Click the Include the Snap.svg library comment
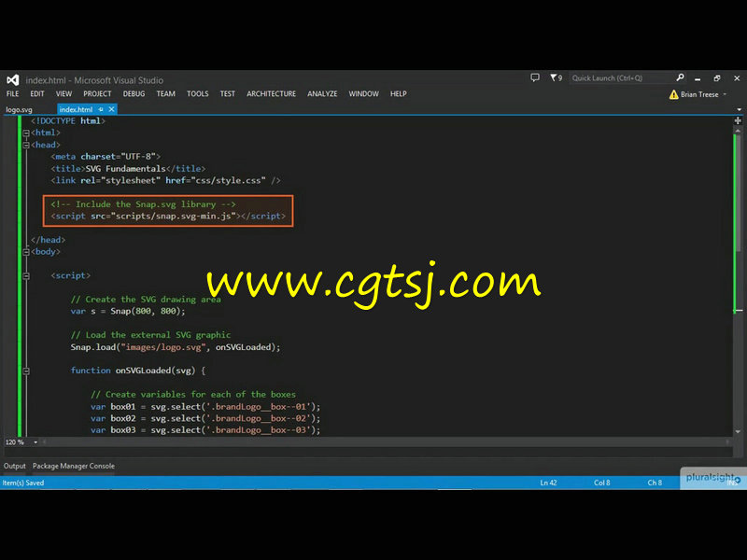747x560 pixels. click(x=144, y=204)
